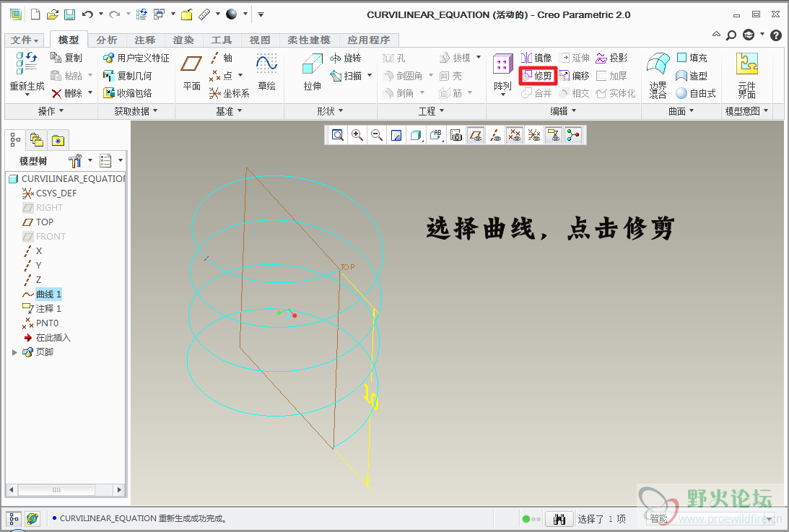Open the 基准 group dropdown
Screen dimensions: 789x532
click(229, 111)
